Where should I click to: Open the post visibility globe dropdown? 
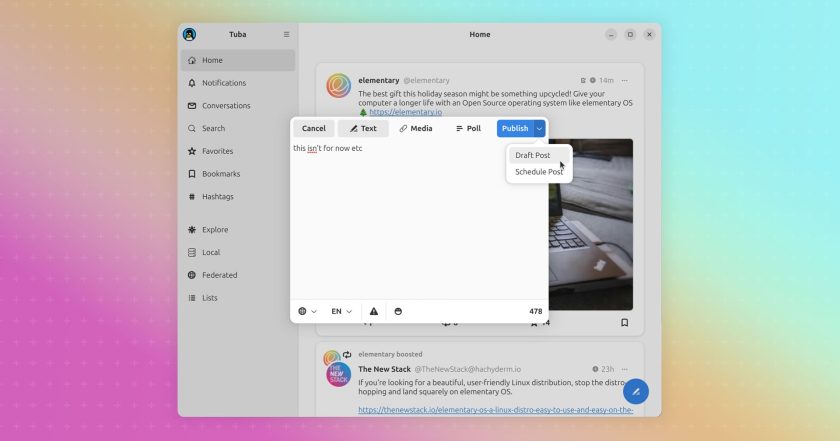tap(308, 311)
